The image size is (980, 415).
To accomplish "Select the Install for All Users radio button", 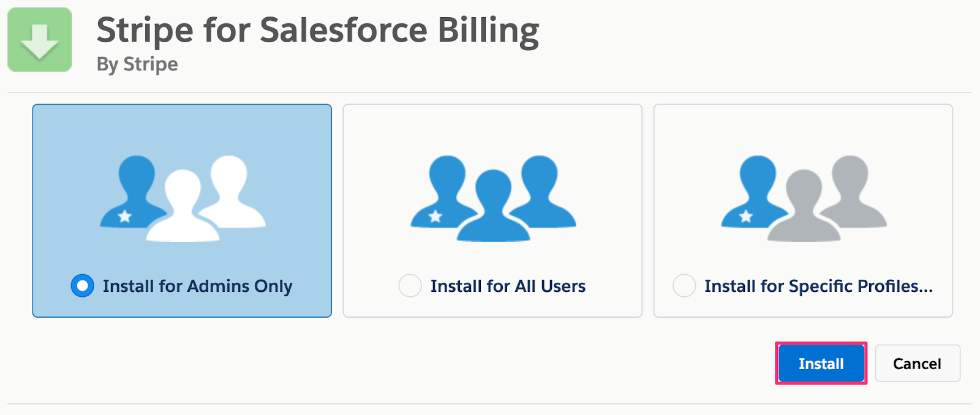I will click(410, 286).
